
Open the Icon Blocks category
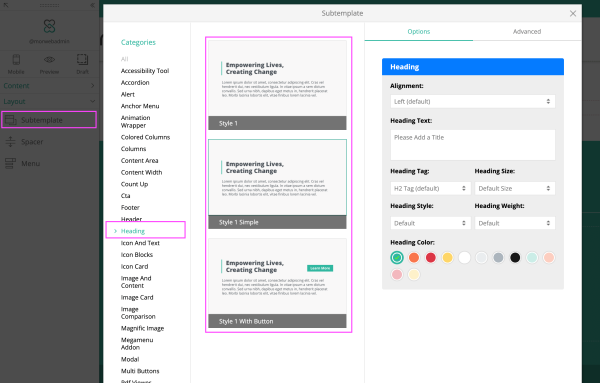tap(137, 255)
